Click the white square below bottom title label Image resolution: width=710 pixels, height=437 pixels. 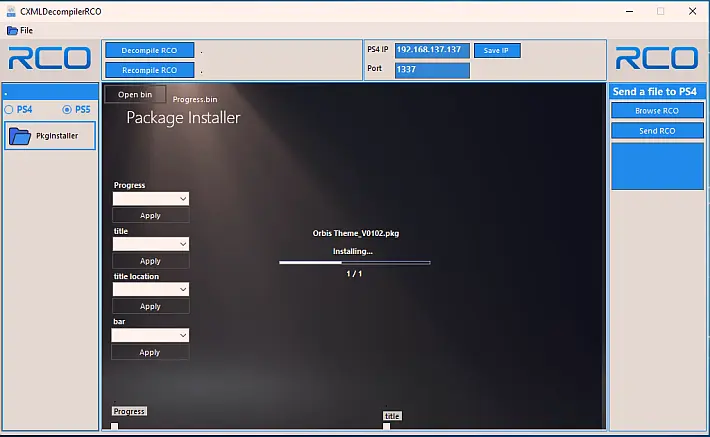coord(386,426)
